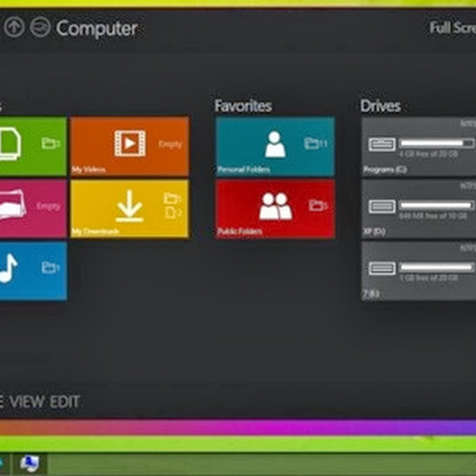
Task: Open the My Videos tile
Action: point(130,146)
